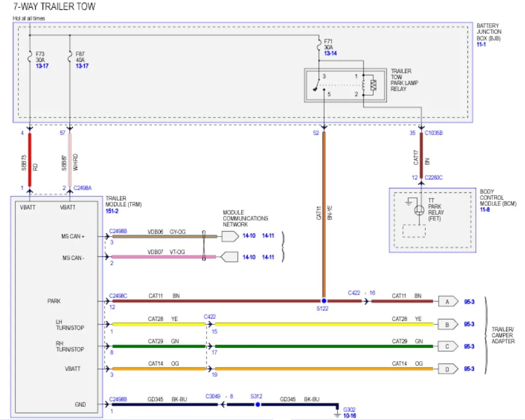Select the off-page connector arrow labeled C
This screenshot has width=525, height=420.
(448, 346)
